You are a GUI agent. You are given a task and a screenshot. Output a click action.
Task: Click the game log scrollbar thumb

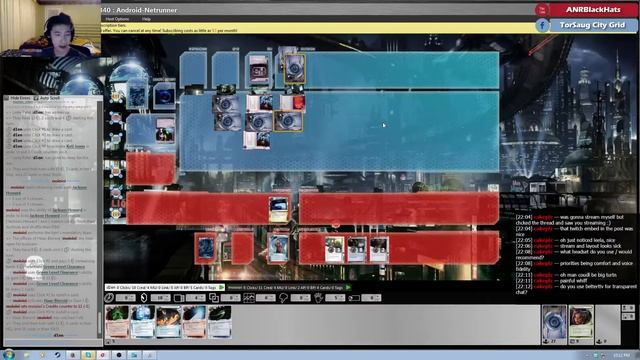click(x=99, y=324)
